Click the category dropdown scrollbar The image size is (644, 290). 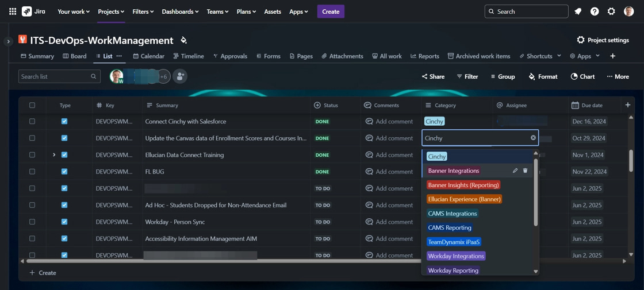(x=535, y=193)
